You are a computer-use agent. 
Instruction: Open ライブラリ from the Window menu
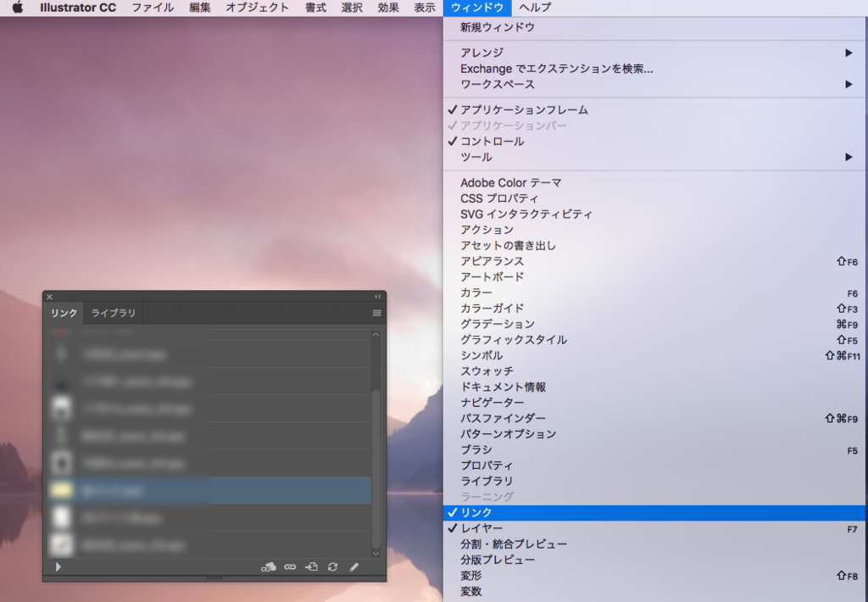pos(655,482)
